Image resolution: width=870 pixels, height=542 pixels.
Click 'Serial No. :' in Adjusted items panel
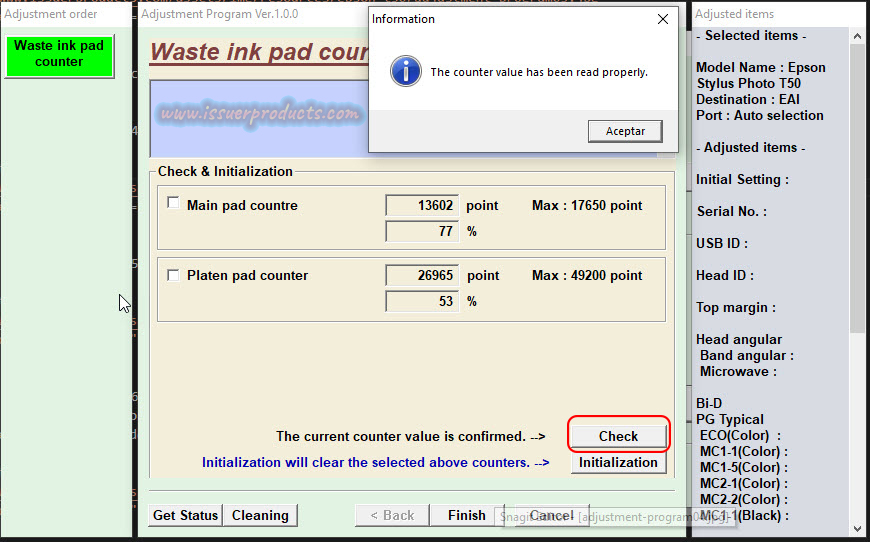731,211
